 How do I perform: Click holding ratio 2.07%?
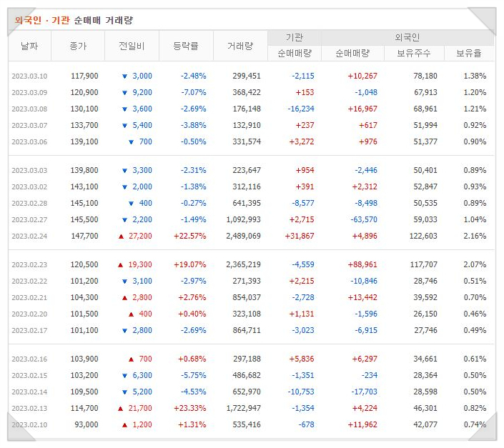pyautogui.click(x=475, y=264)
